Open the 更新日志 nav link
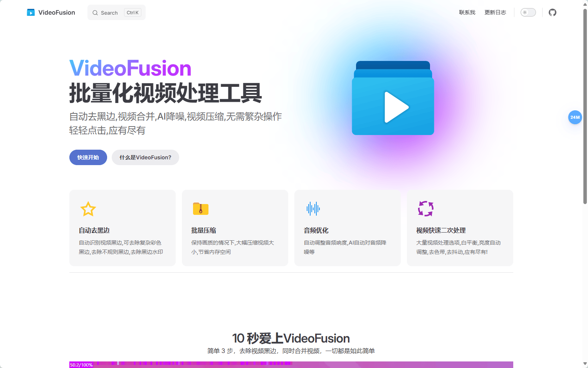Screen dimensions: 588x368 (x=495, y=12)
